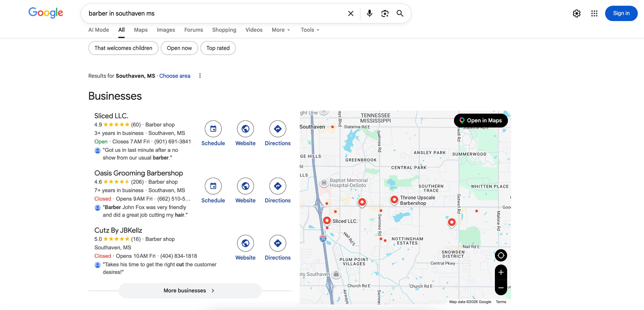Image resolution: width=644 pixels, height=310 pixels.
Task: Open Cutz By JBKellz business title
Action: [x=118, y=230]
